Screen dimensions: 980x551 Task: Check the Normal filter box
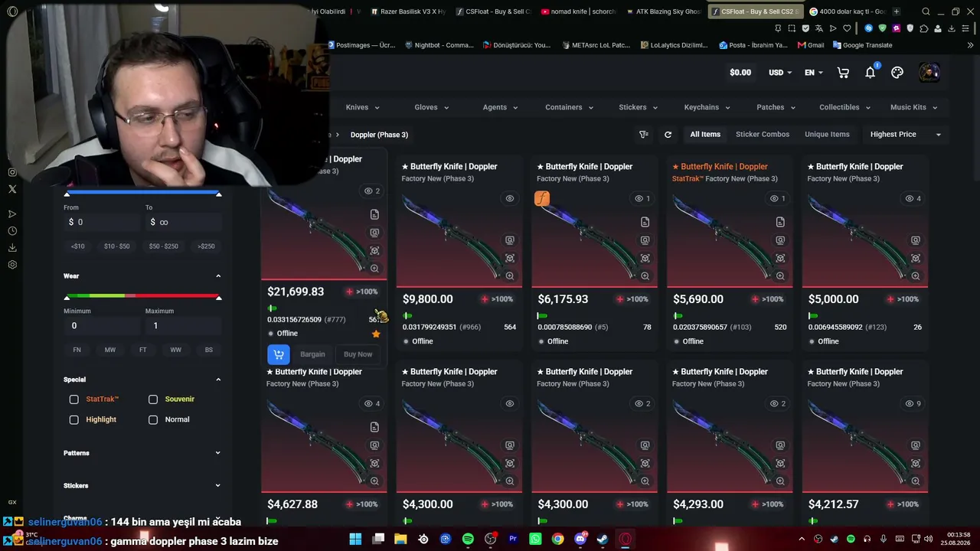tap(153, 420)
